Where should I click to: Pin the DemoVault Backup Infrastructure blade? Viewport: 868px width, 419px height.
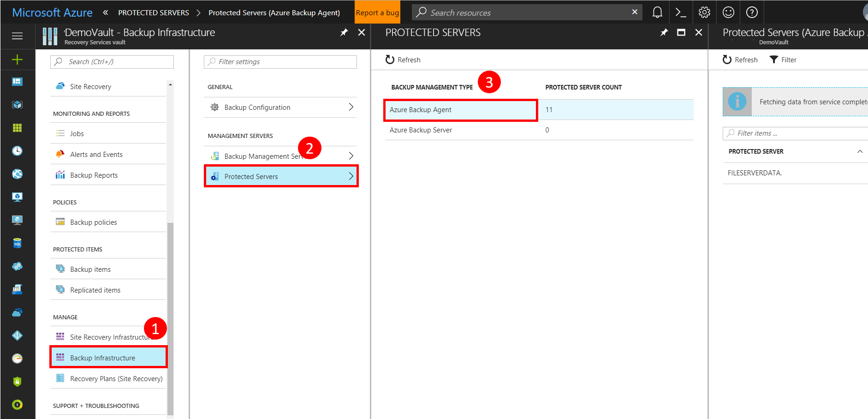[x=344, y=32]
